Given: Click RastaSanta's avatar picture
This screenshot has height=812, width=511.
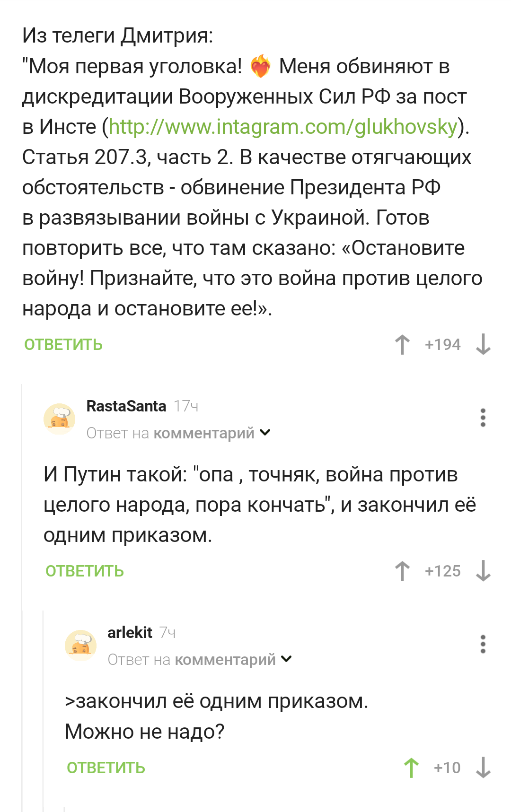Looking at the screenshot, I should coord(60,419).
